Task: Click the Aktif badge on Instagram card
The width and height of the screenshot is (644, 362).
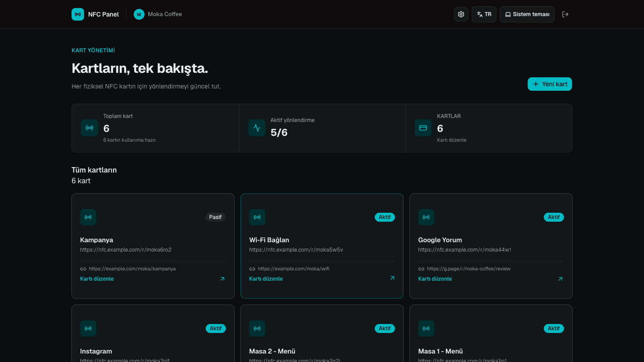Action: [x=216, y=328]
